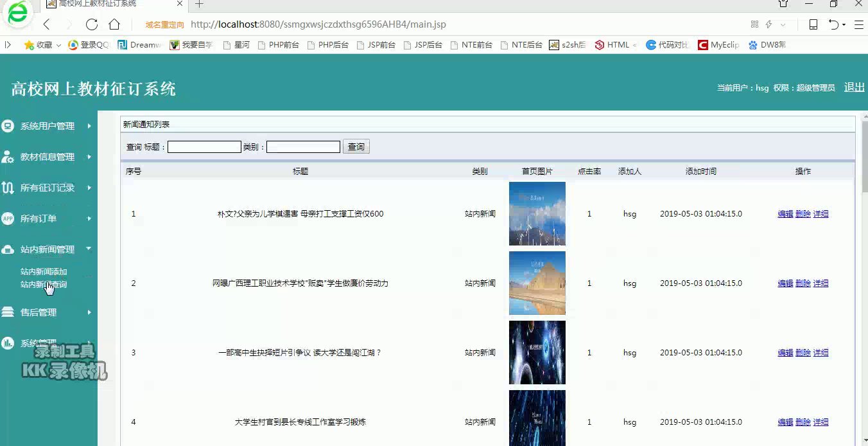The height and width of the screenshot is (446, 868).
Task: Open the Dreamweaver bookmark
Action: pyautogui.click(x=140, y=45)
